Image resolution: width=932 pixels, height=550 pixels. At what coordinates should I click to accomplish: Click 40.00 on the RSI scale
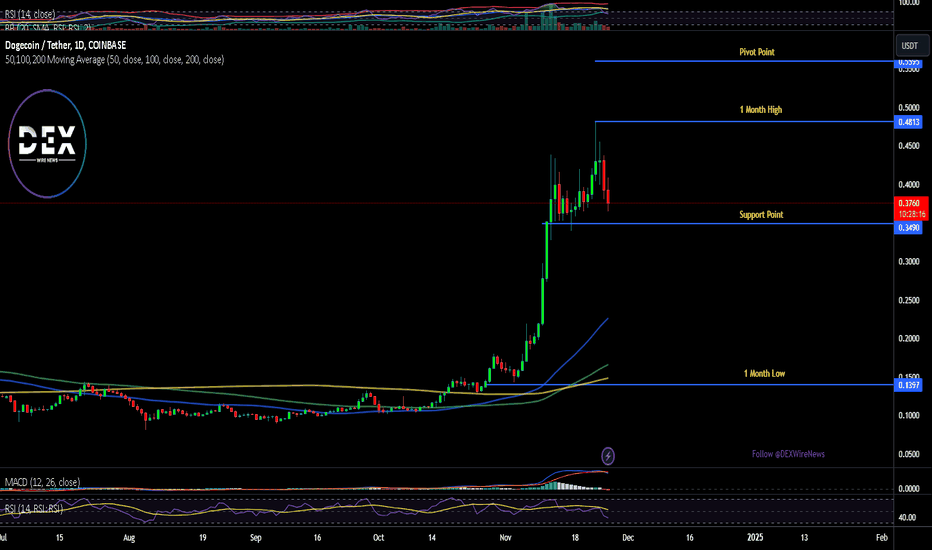907,517
